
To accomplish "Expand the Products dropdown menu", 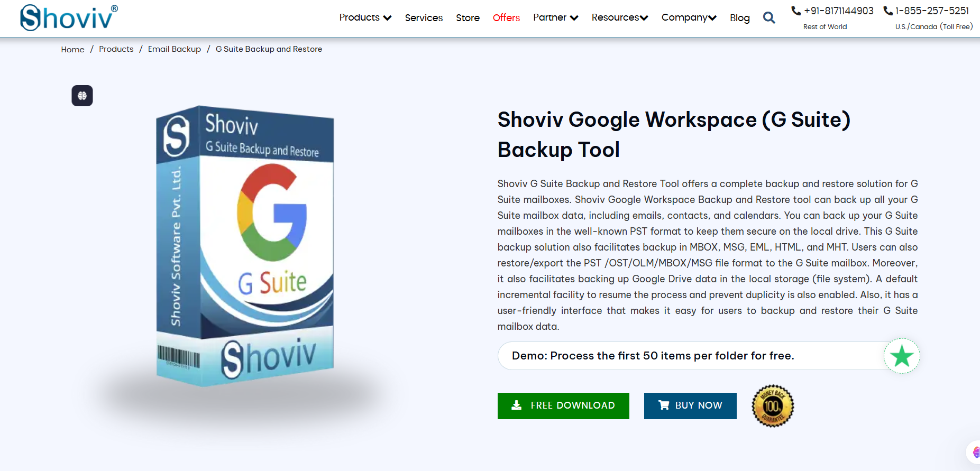I will tap(365, 17).
